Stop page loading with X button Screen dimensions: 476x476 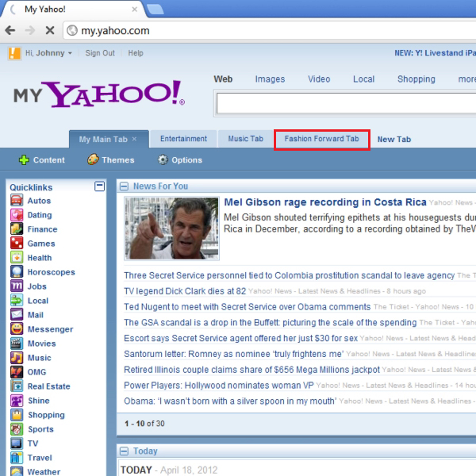50,30
